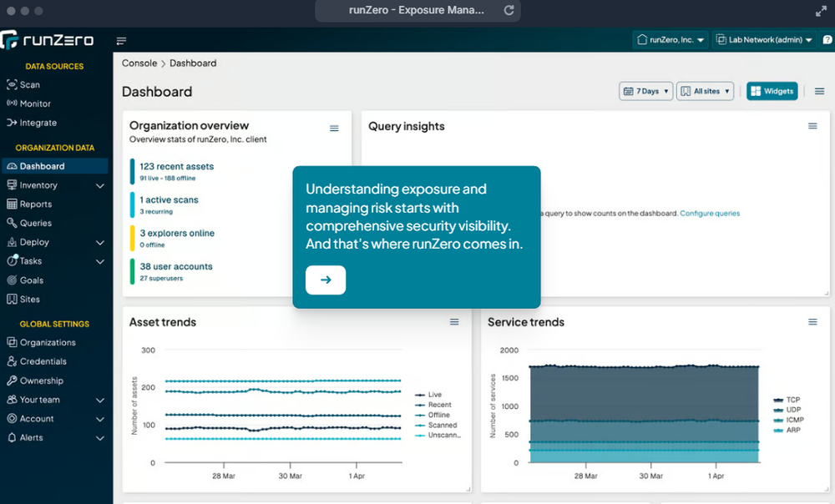Open the 7 Days time range dropdown

[x=646, y=91]
